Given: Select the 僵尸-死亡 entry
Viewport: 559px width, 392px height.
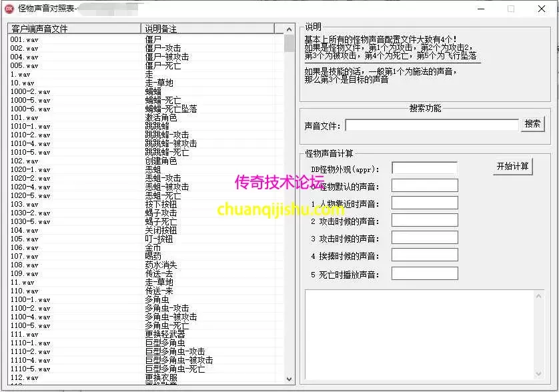Looking at the screenshot, I should 157,65.
